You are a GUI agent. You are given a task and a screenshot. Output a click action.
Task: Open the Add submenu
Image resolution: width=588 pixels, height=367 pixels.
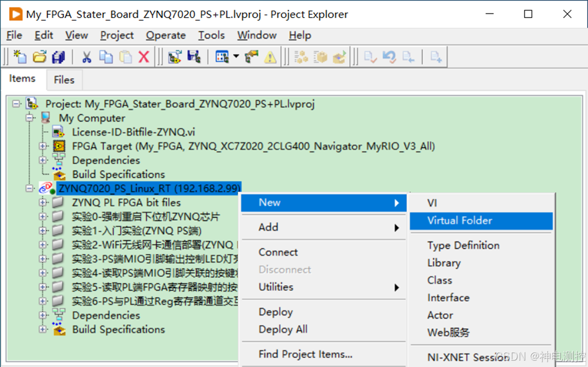click(x=324, y=227)
